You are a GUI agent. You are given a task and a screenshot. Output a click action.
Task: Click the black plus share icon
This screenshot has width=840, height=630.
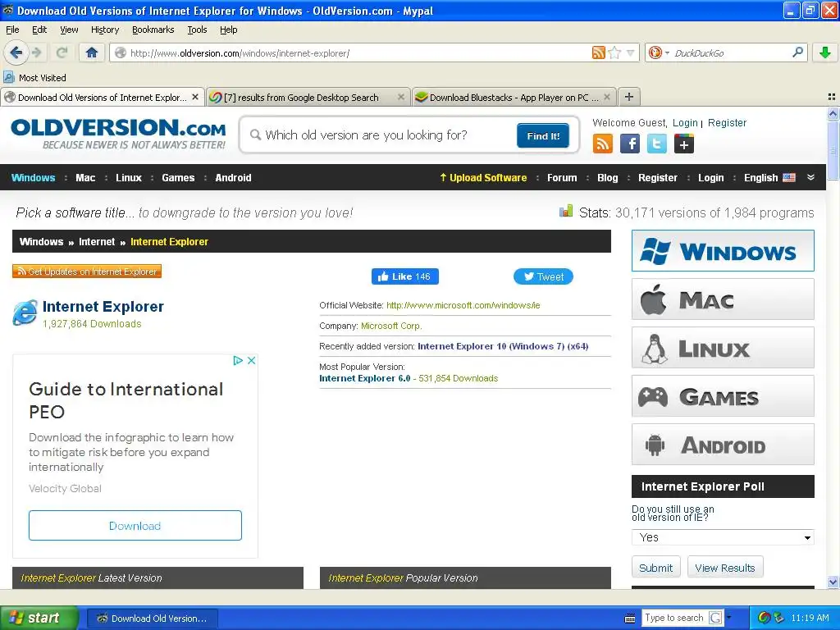tap(684, 144)
